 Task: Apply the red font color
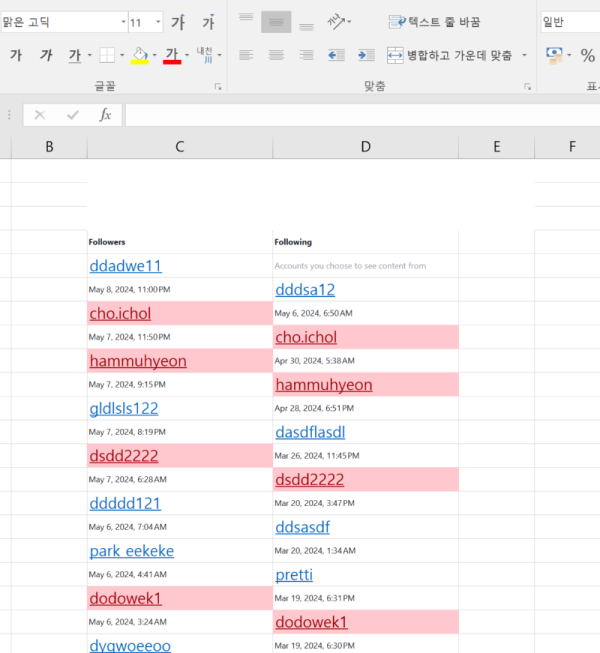172,56
